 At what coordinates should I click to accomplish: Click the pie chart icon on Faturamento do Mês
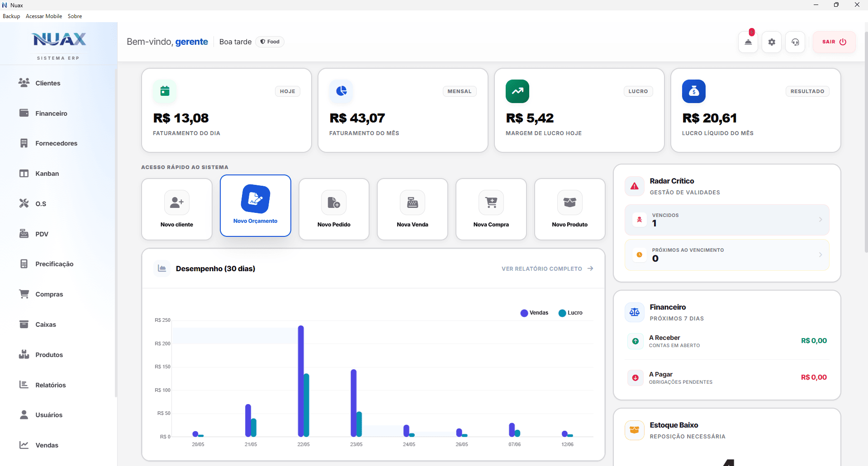click(x=341, y=91)
